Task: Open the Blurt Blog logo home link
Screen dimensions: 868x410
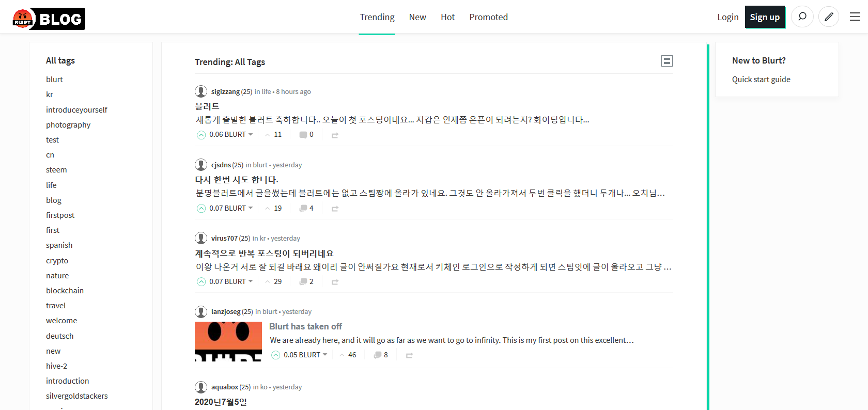Action: pyautogui.click(x=49, y=19)
